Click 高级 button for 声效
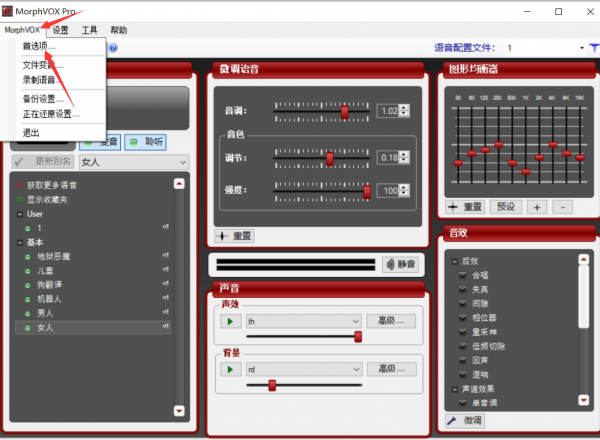This screenshot has height=440, width=600. [x=391, y=321]
